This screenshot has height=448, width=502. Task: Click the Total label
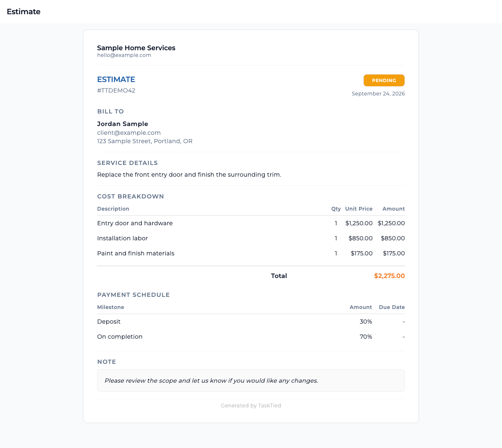coord(279,276)
